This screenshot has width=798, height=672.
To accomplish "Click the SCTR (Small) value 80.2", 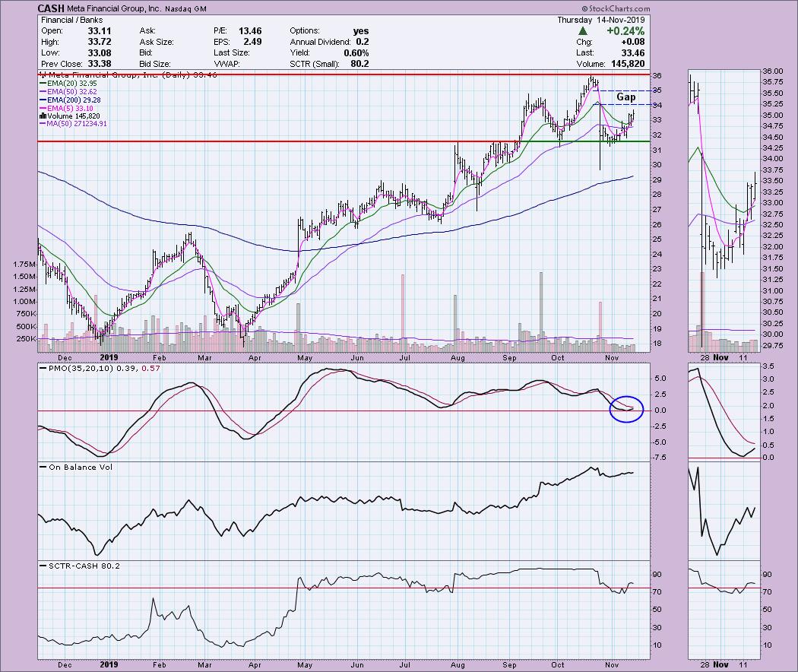I will [x=359, y=64].
